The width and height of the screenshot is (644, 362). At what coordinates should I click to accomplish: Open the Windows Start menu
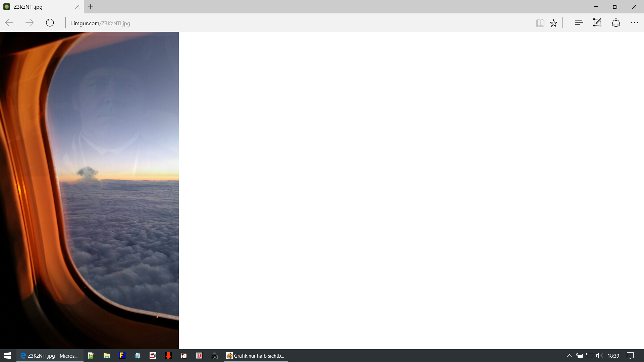pos(7,356)
